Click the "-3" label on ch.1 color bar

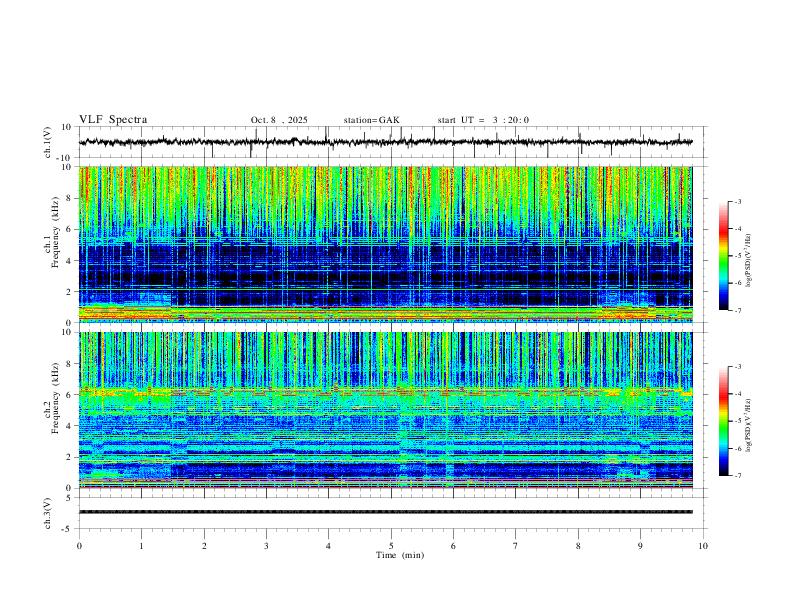[x=737, y=201]
